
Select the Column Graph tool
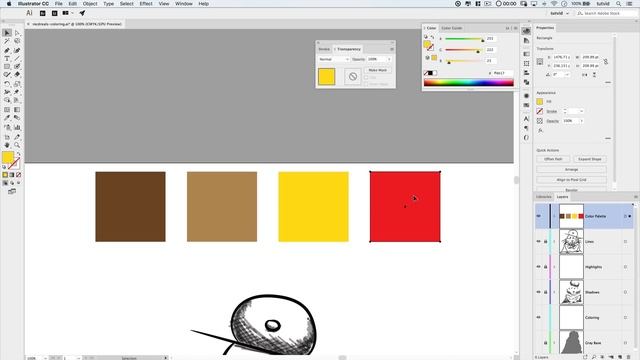(17, 128)
